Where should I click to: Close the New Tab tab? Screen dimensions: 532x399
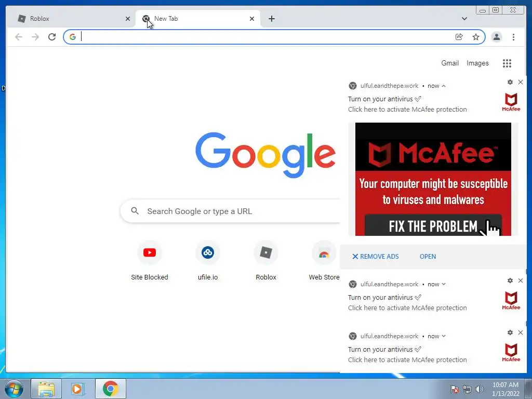coord(252,19)
